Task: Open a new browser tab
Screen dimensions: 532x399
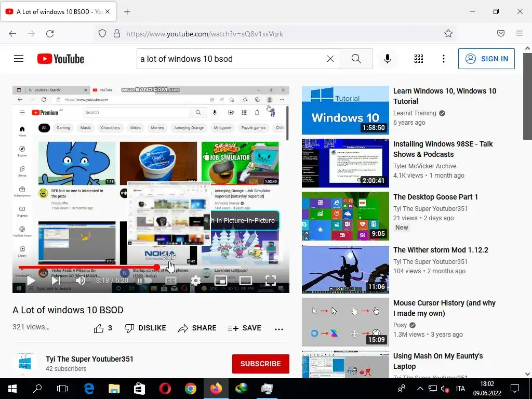Action: 127,12
